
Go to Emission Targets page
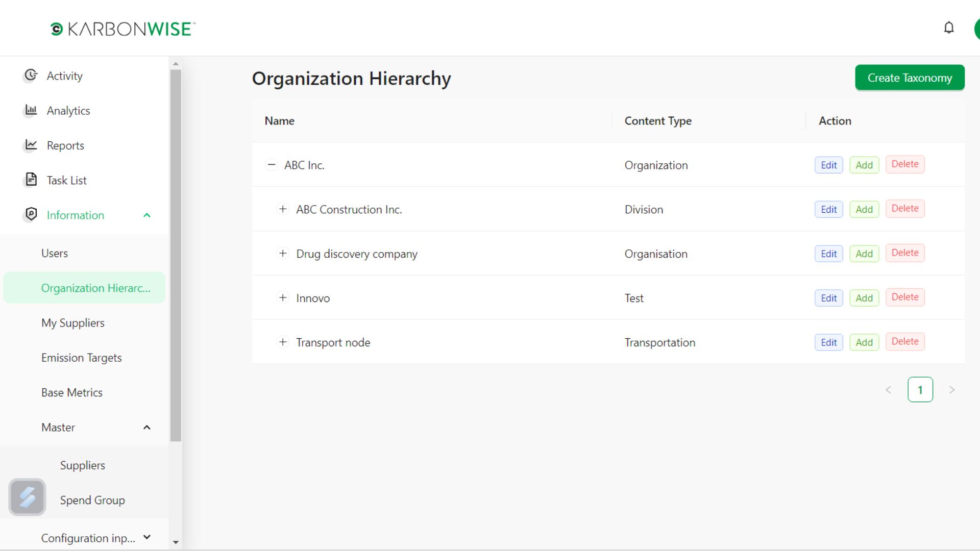pos(82,358)
